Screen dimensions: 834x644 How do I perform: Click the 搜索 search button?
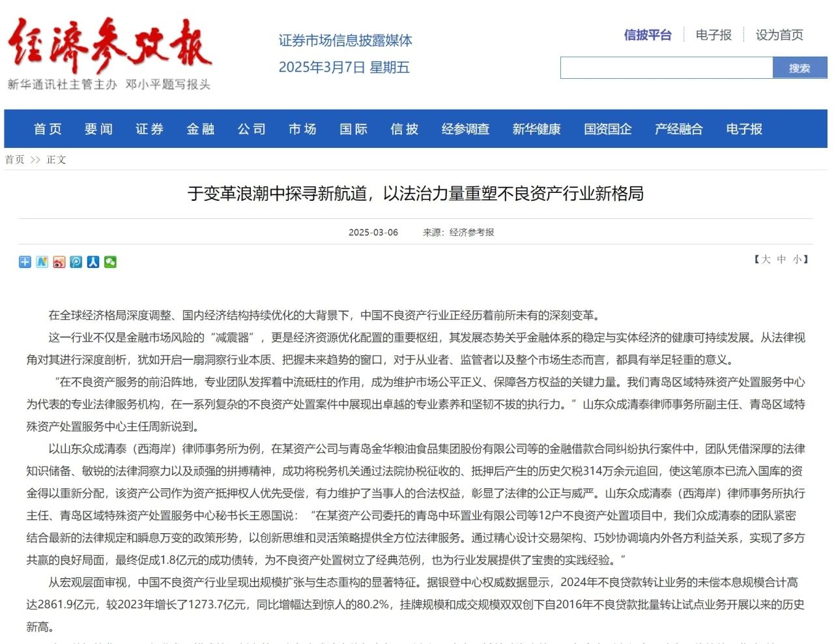click(799, 68)
